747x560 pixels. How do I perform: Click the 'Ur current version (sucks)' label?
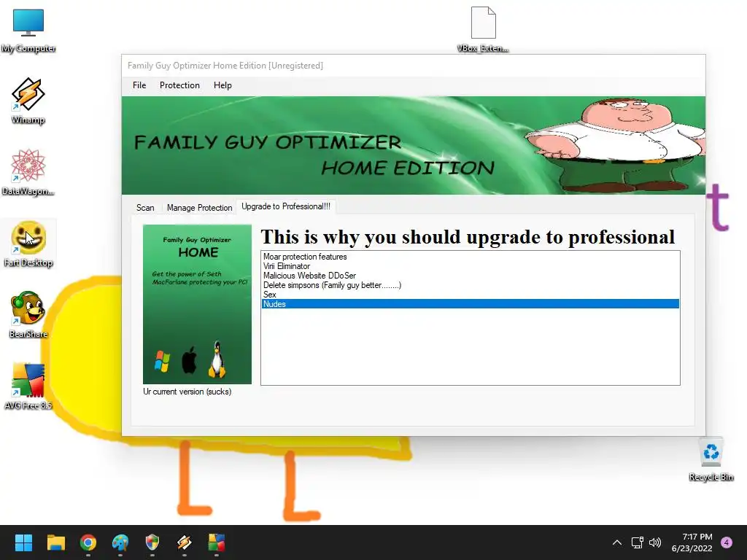point(187,392)
